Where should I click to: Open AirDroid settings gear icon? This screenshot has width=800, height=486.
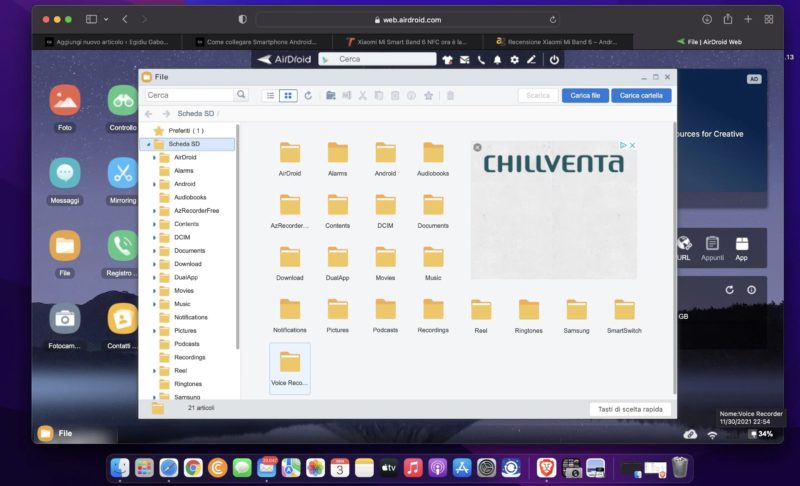click(514, 60)
